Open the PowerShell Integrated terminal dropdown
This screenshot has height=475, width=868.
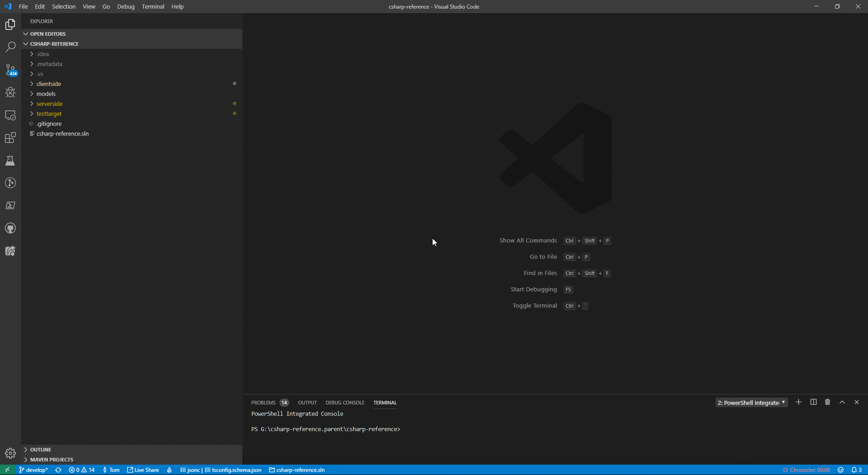pos(751,403)
